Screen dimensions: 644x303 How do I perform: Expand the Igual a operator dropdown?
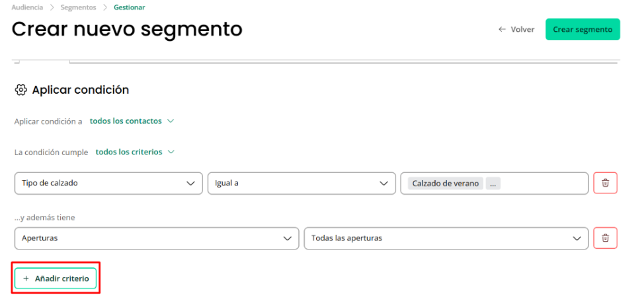tap(302, 183)
